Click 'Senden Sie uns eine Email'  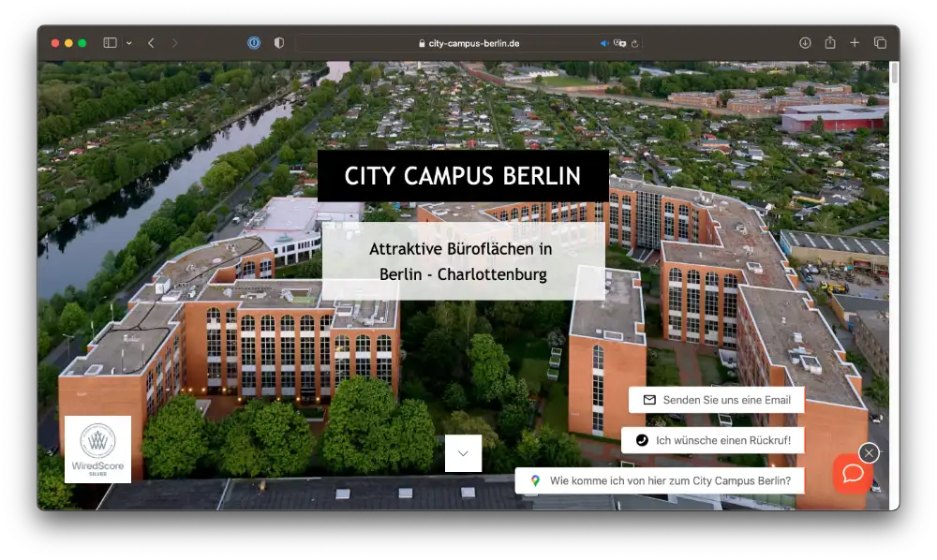point(717,400)
